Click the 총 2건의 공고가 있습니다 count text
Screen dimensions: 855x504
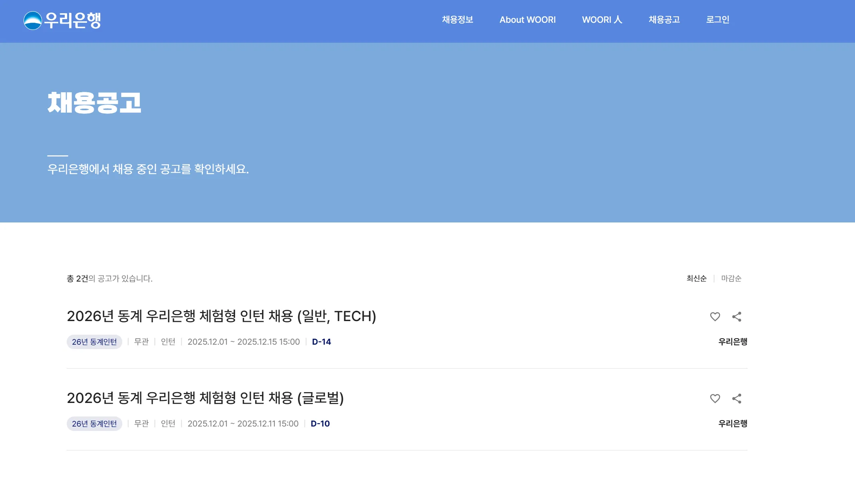click(109, 278)
